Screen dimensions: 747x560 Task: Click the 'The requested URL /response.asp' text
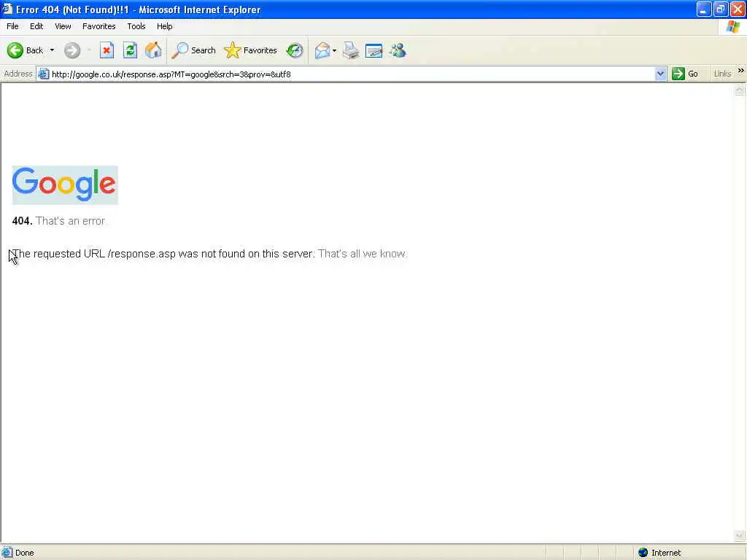[x=94, y=254]
